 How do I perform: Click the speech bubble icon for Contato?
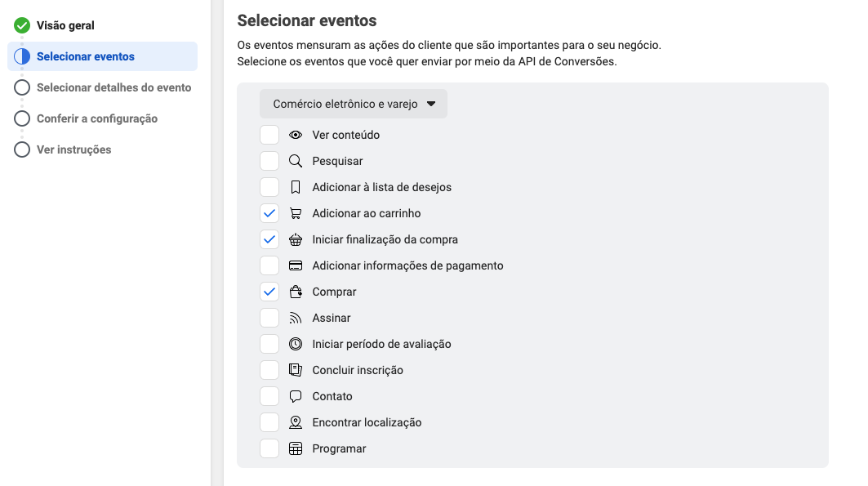[296, 395]
